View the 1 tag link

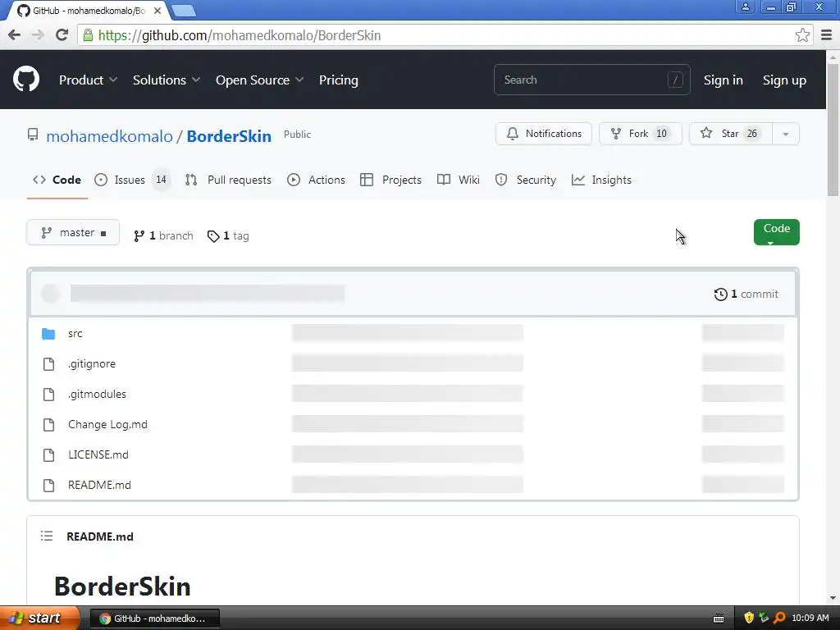pyautogui.click(x=228, y=235)
